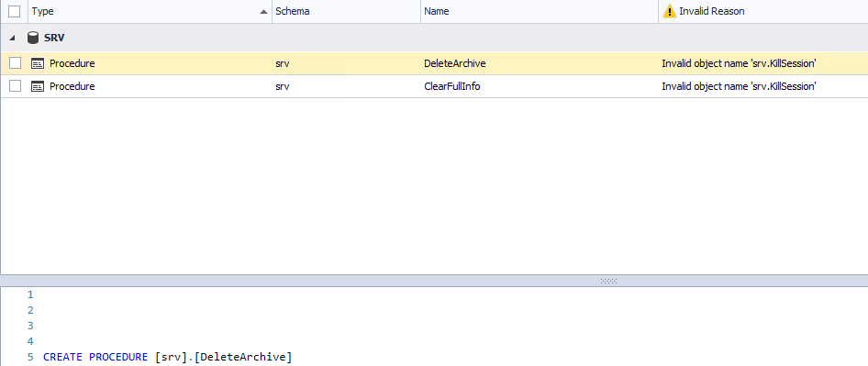Select 'Procedure' text in the ClearFullInfo row
Image resolution: width=868 pixels, height=366 pixels.
coord(72,86)
